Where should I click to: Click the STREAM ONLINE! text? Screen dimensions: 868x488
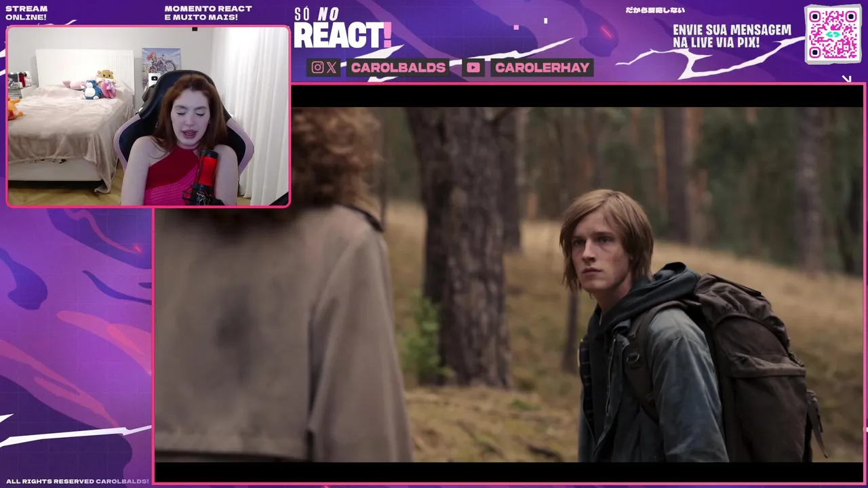point(26,13)
